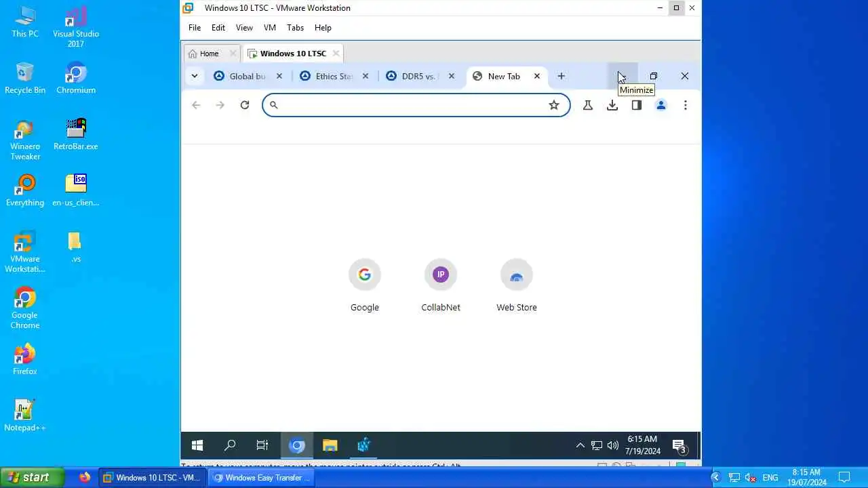Image resolution: width=868 pixels, height=488 pixels.
Task: Open guest notification center icon
Action: coord(679,445)
